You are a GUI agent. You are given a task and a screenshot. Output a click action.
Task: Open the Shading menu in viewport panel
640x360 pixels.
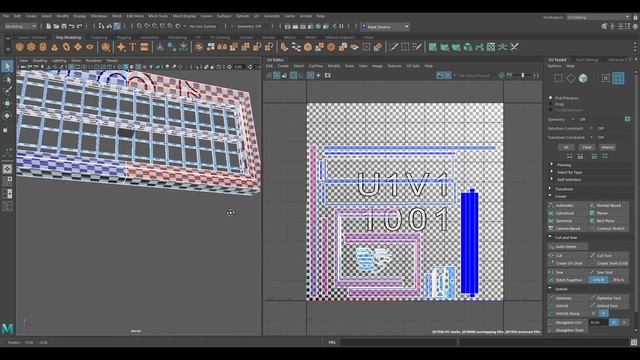tap(40, 61)
